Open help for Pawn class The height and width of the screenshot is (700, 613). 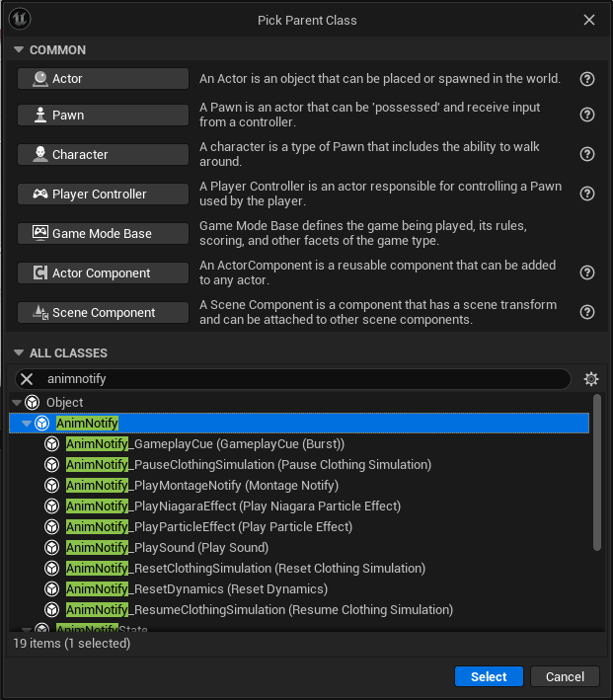[x=587, y=115]
